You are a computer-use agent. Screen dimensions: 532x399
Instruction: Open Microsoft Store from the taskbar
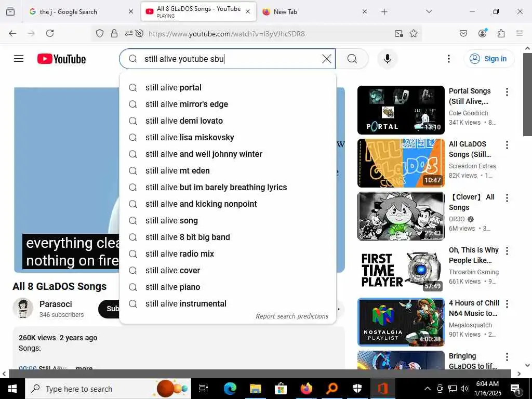(x=281, y=389)
